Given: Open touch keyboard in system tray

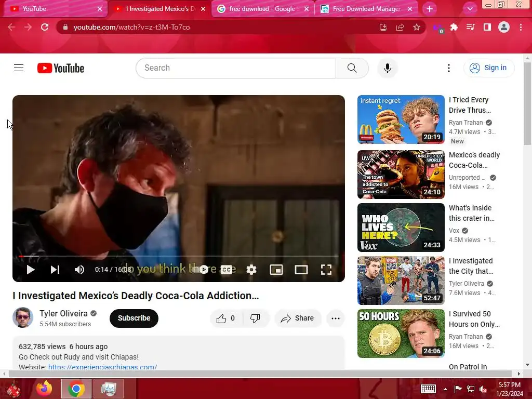Looking at the screenshot, I should (428, 389).
